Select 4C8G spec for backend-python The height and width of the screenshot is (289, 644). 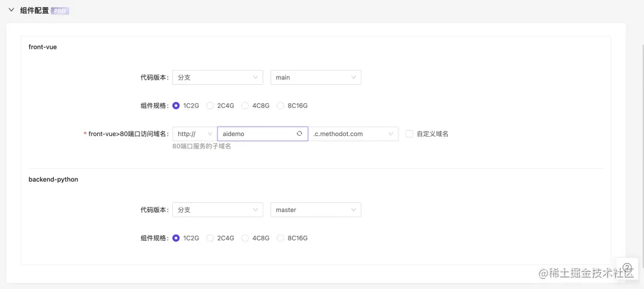pyautogui.click(x=245, y=238)
